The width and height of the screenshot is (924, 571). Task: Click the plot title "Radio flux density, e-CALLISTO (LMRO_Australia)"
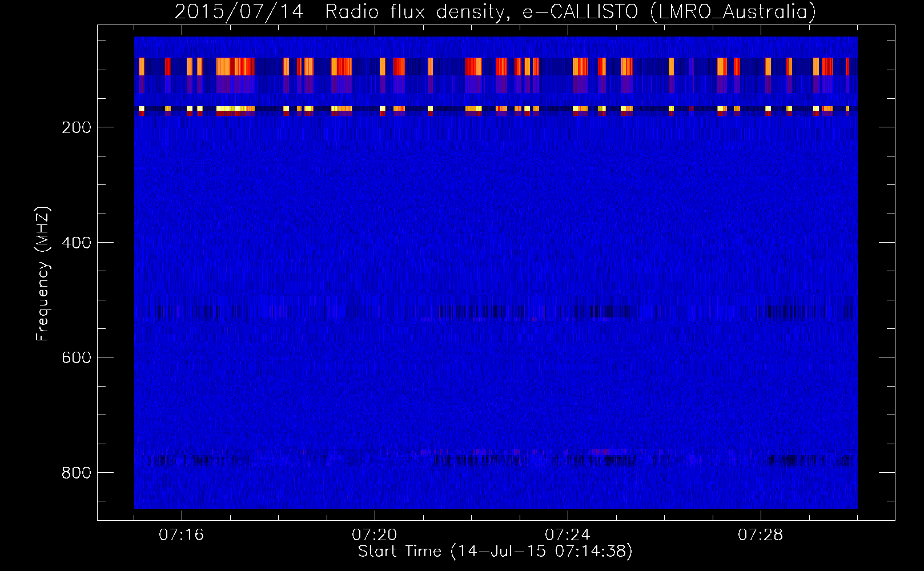coord(571,11)
